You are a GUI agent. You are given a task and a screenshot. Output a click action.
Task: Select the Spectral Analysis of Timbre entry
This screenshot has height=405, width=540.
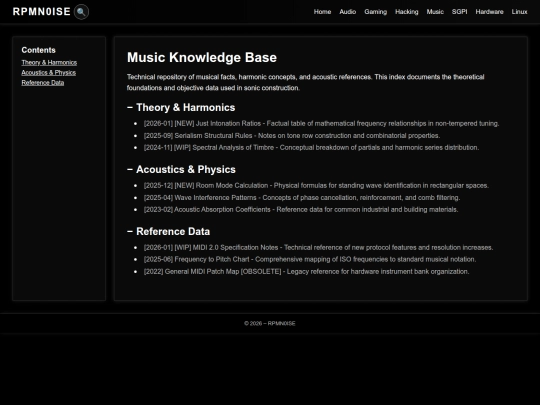[311, 147]
